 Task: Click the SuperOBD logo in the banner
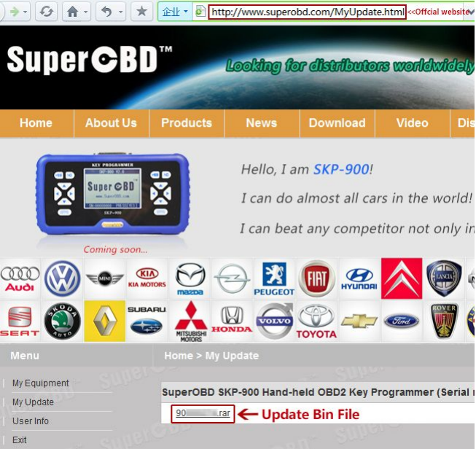89,60
